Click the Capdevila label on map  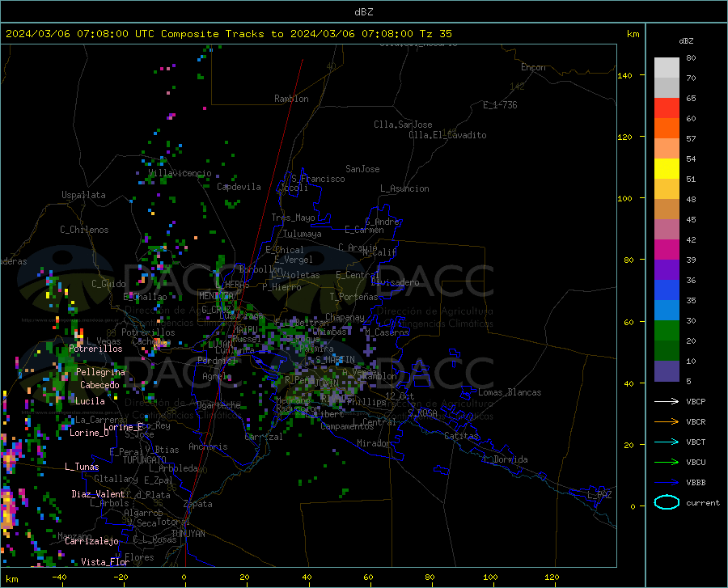239,187
